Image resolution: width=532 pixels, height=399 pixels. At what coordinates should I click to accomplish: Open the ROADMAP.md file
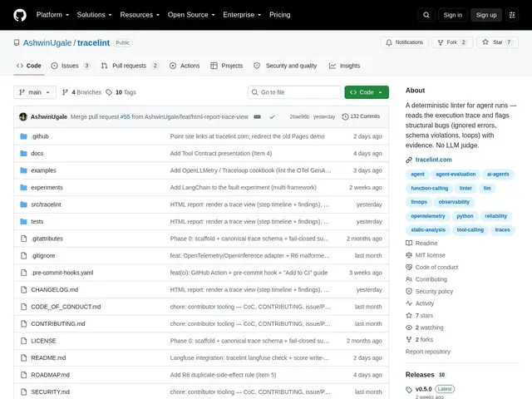point(50,375)
